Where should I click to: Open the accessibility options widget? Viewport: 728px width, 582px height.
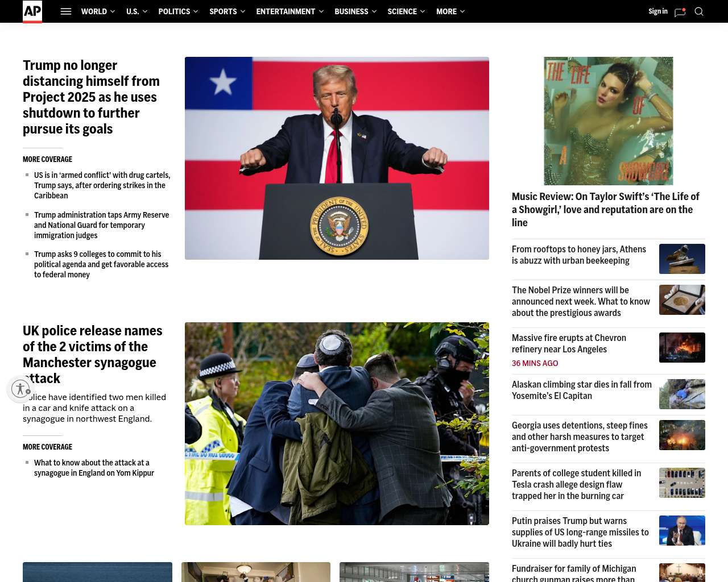20,389
